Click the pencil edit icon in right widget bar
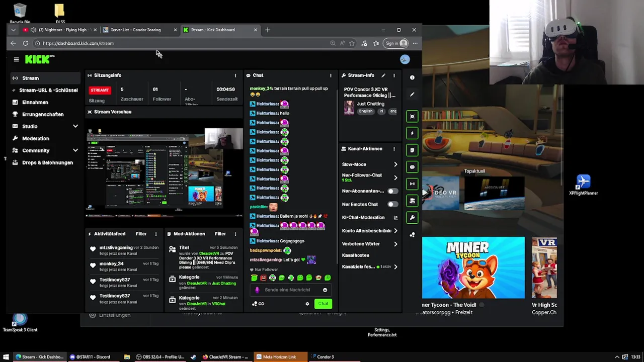Screen dimensions: 644x362 click(412, 94)
